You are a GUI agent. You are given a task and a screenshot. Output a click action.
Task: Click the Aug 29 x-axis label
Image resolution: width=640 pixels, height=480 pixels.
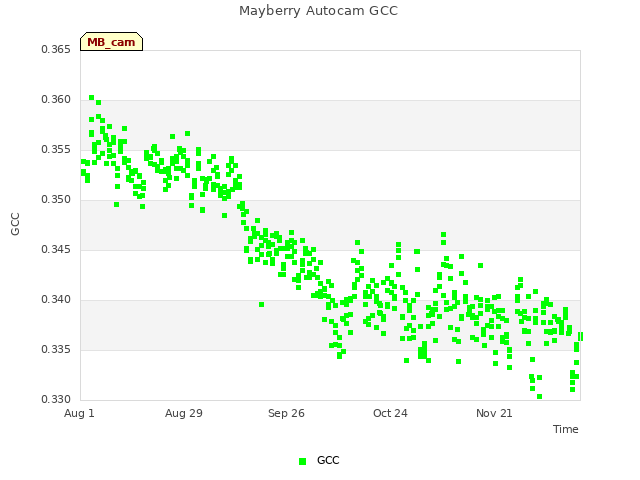pyautogui.click(x=184, y=413)
